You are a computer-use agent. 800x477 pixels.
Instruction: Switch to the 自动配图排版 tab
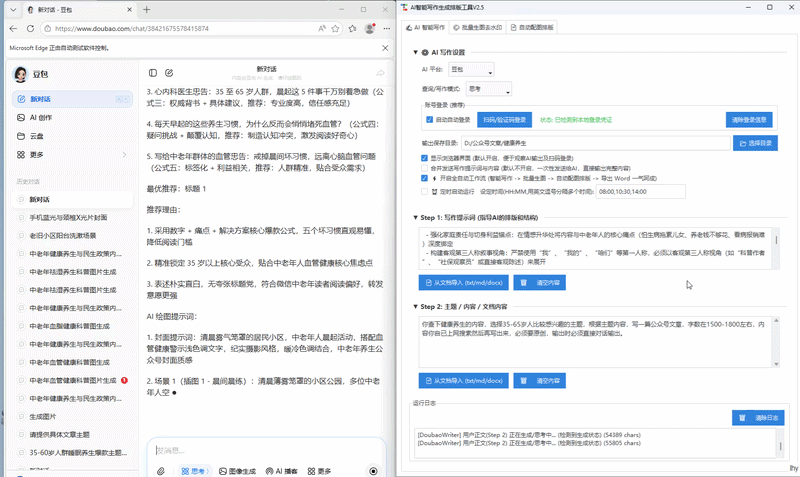(532, 28)
